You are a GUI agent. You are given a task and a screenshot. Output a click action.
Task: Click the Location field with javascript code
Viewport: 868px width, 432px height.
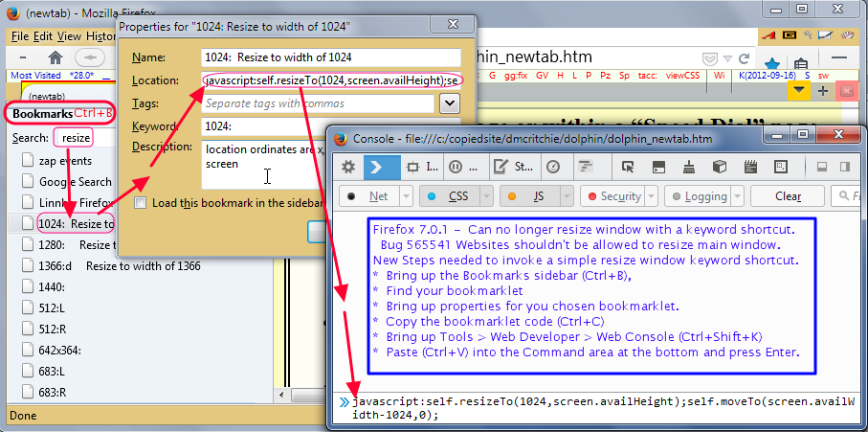tap(331, 80)
